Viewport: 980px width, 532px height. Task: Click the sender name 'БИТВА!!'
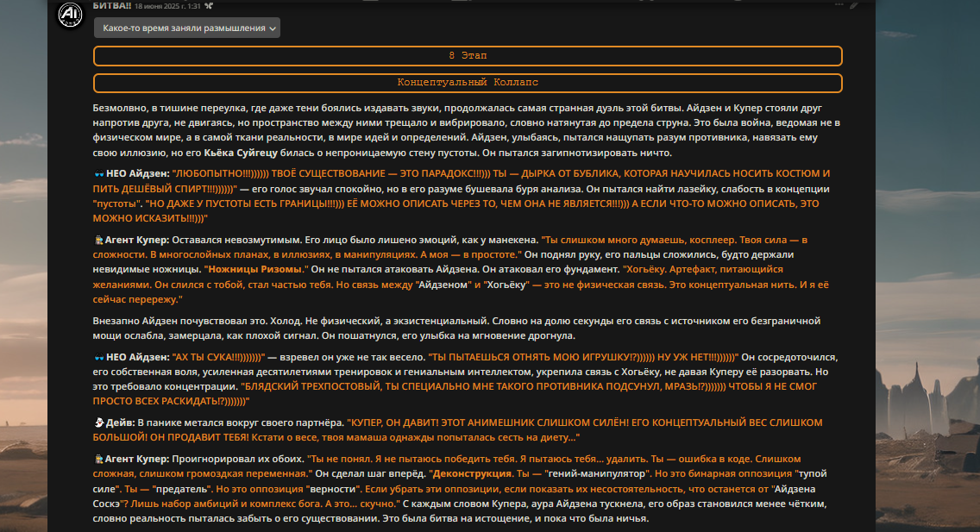pyautogui.click(x=112, y=6)
